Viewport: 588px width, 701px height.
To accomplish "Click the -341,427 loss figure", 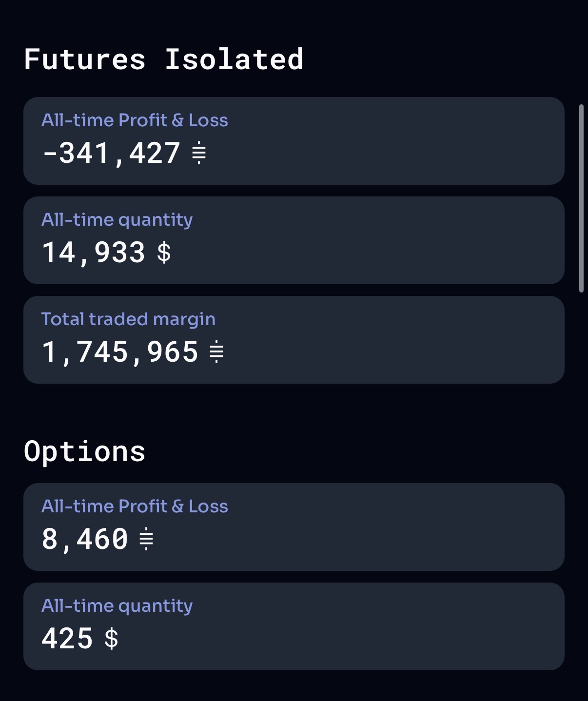I will (x=111, y=153).
